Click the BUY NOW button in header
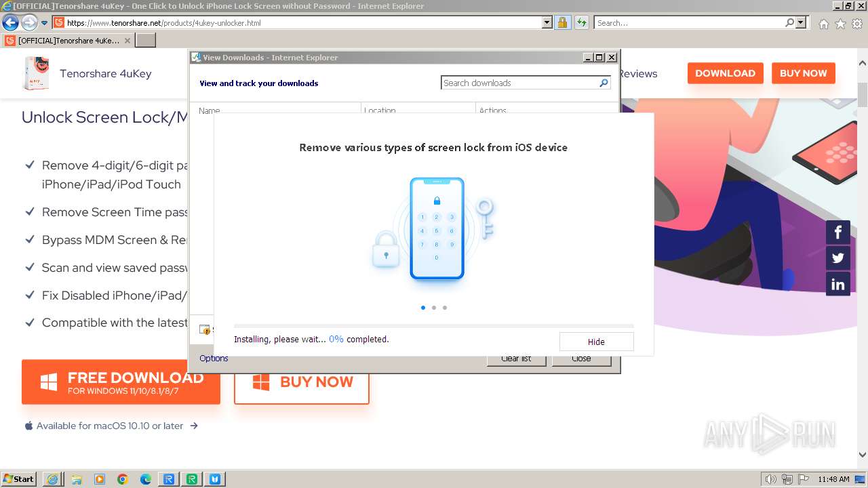 (x=803, y=73)
